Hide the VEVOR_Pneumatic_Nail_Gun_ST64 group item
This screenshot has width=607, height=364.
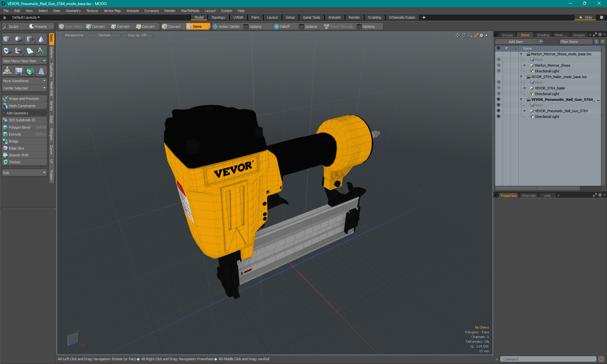[x=498, y=111]
